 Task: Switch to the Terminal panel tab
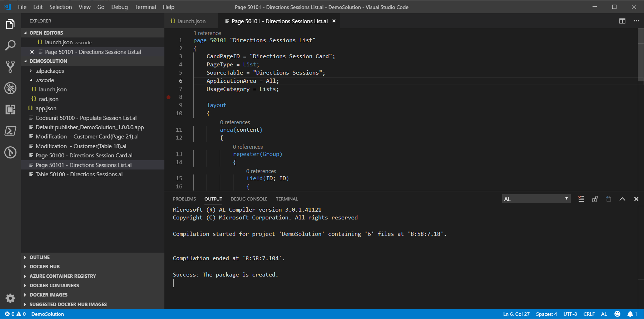click(x=287, y=199)
